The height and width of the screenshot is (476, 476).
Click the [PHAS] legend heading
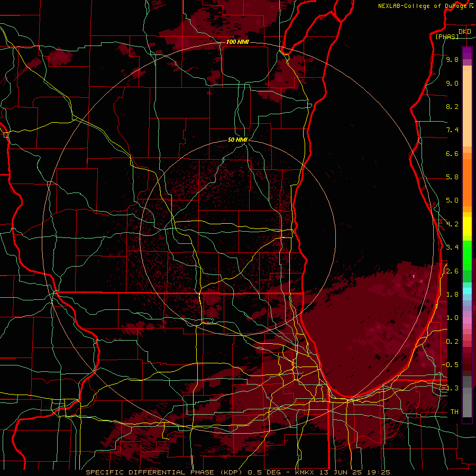447,37
